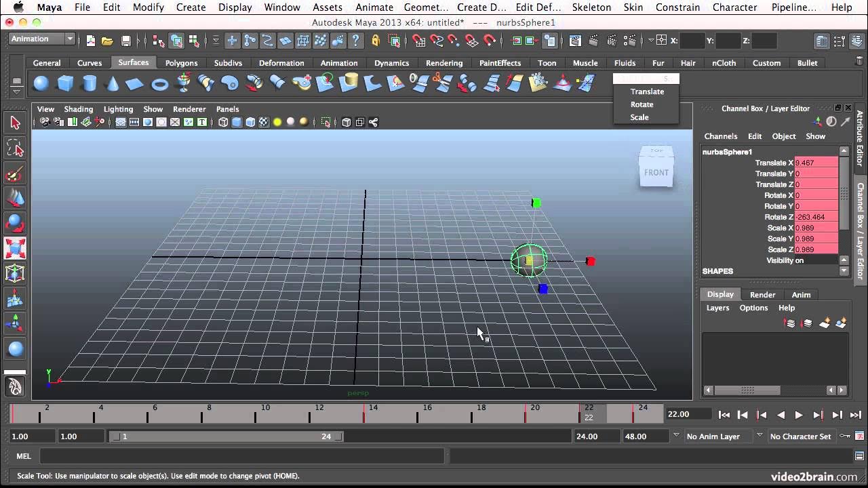Choose Rotate in the popup menu

[x=642, y=104]
